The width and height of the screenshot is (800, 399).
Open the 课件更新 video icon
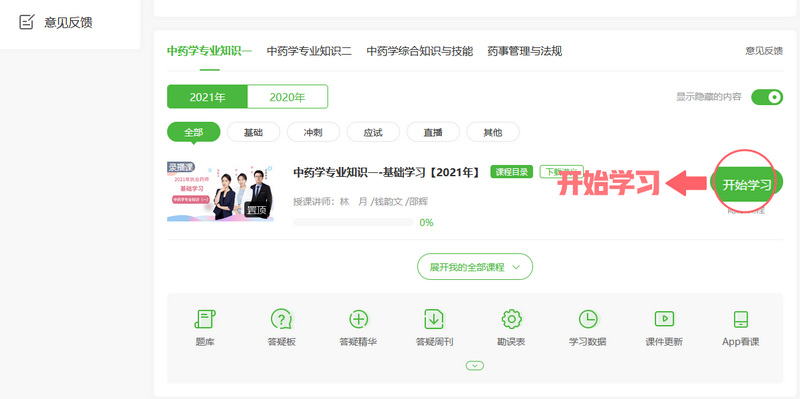coord(664,319)
